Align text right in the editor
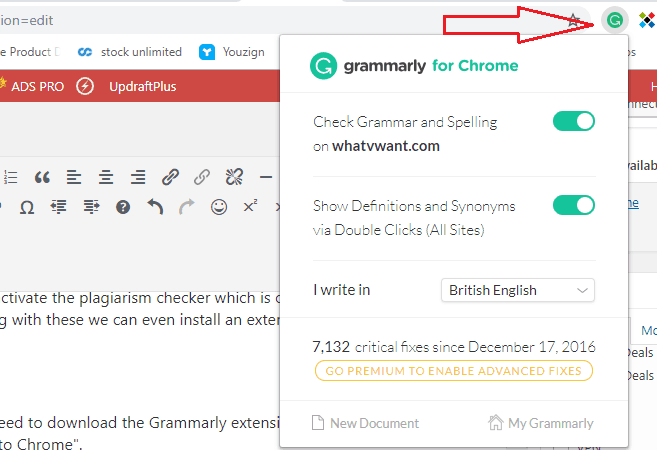Screen dimensions: 657x450 coord(138,177)
